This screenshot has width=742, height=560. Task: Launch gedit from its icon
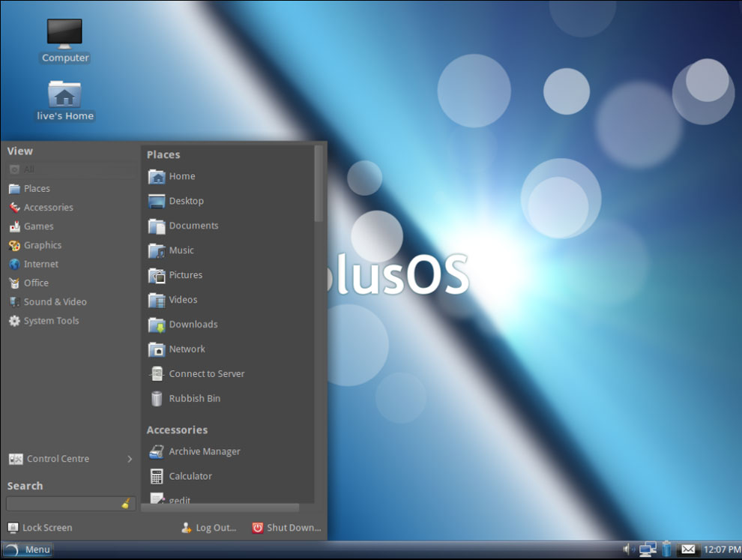(x=157, y=498)
